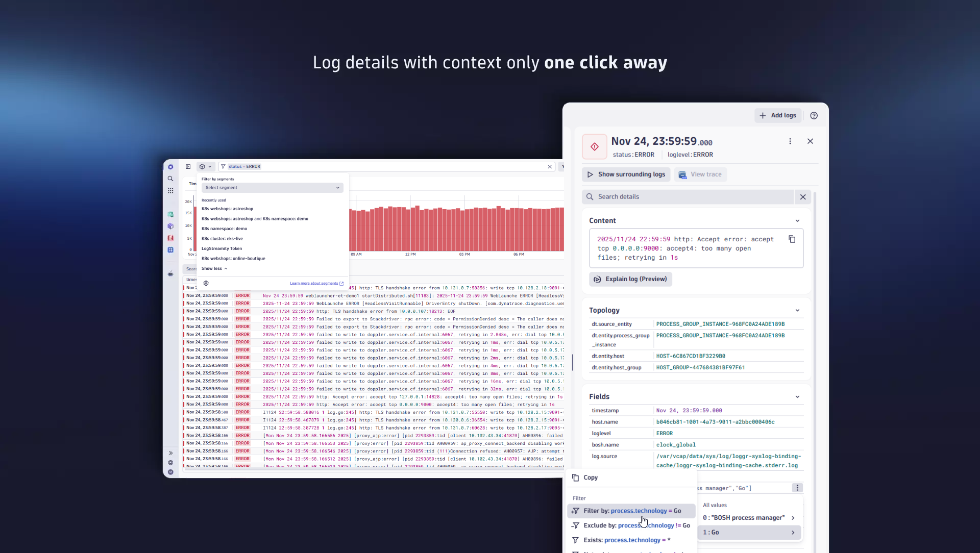
Task: Clear the status = ERROR filter with its X
Action: pos(549,166)
